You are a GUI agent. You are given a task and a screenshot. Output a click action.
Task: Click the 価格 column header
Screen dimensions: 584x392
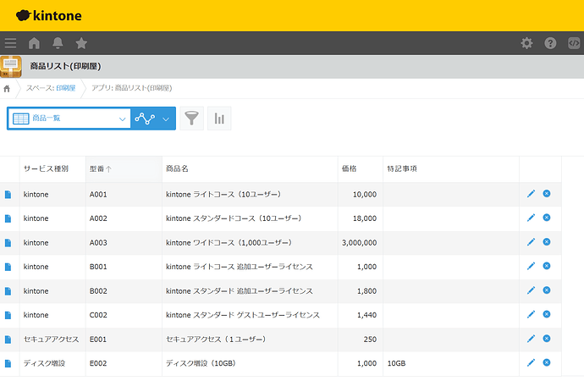(x=349, y=169)
